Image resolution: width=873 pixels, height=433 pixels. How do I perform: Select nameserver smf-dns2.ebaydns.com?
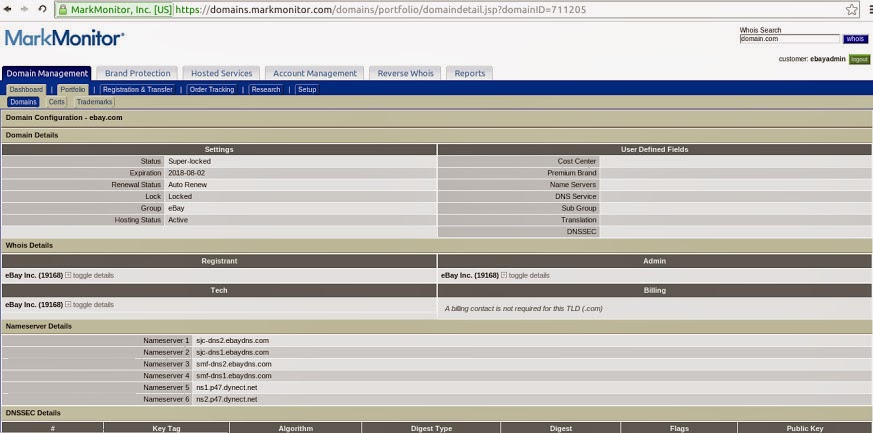234,364
